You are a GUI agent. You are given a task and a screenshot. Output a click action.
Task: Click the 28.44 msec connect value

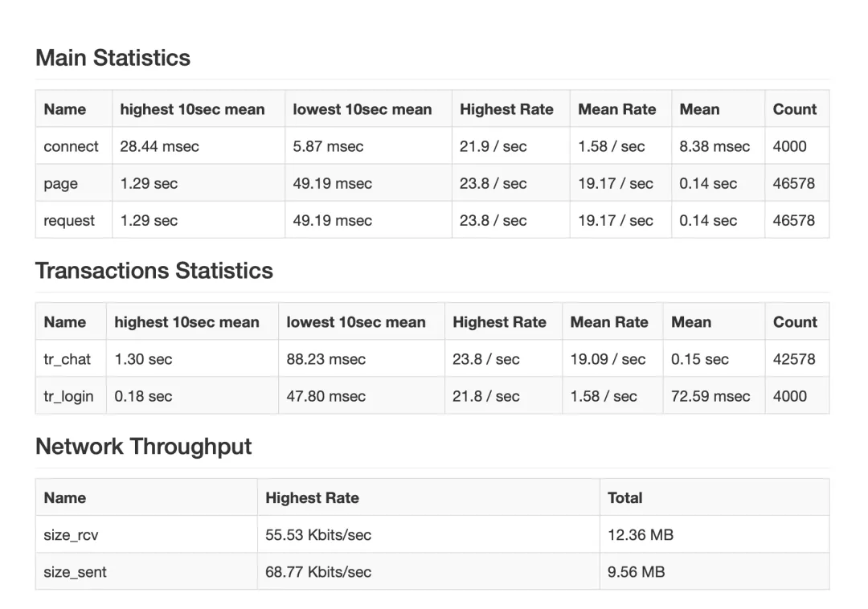(x=159, y=146)
